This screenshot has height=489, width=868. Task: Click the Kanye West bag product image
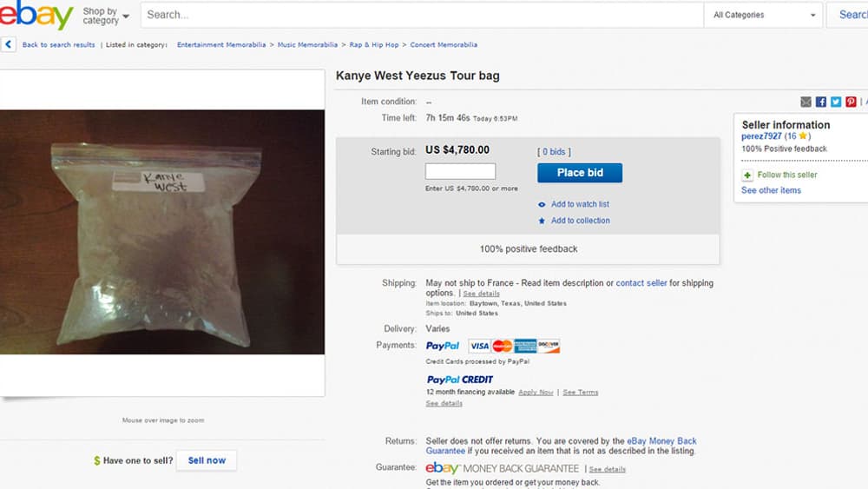162,232
